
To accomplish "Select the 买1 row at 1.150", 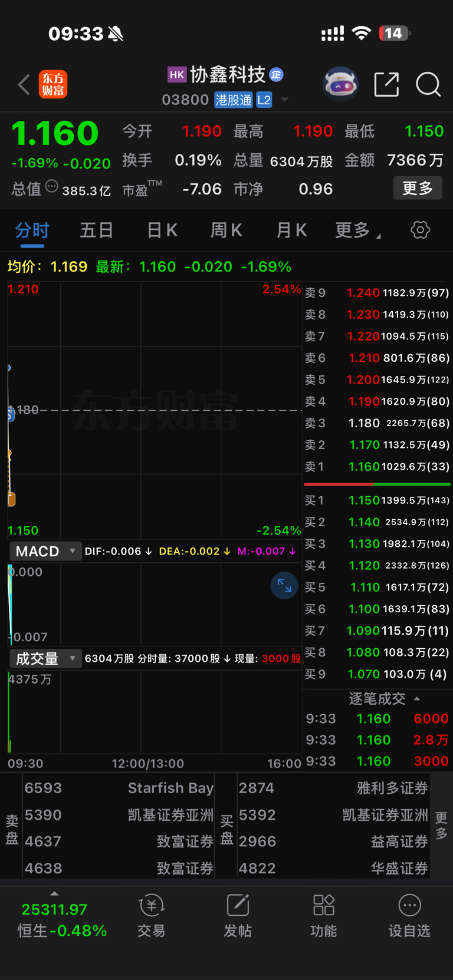I will (377, 500).
